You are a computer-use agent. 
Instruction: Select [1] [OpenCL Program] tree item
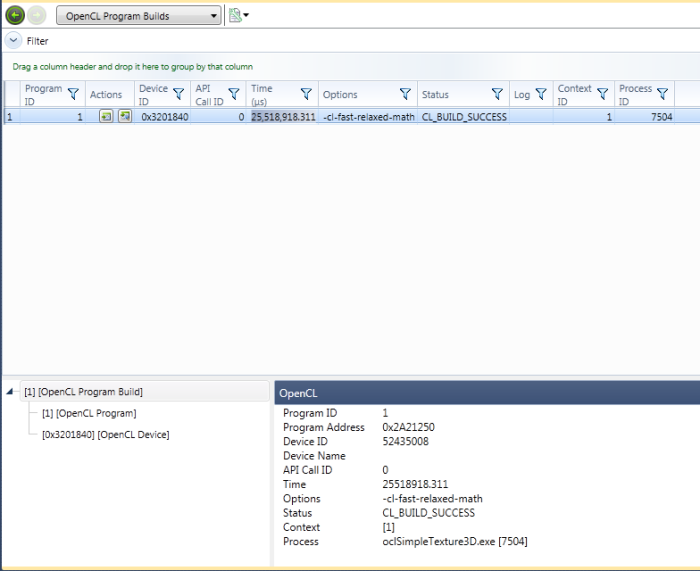coord(89,413)
